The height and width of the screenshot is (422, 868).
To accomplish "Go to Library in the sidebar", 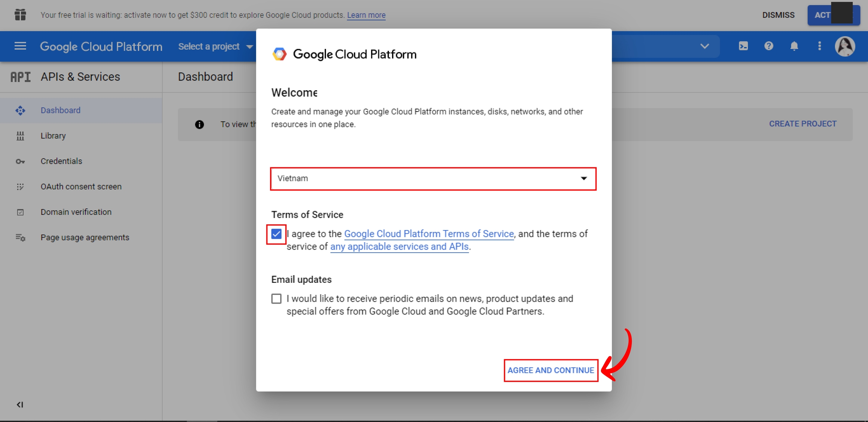I will tap(53, 136).
